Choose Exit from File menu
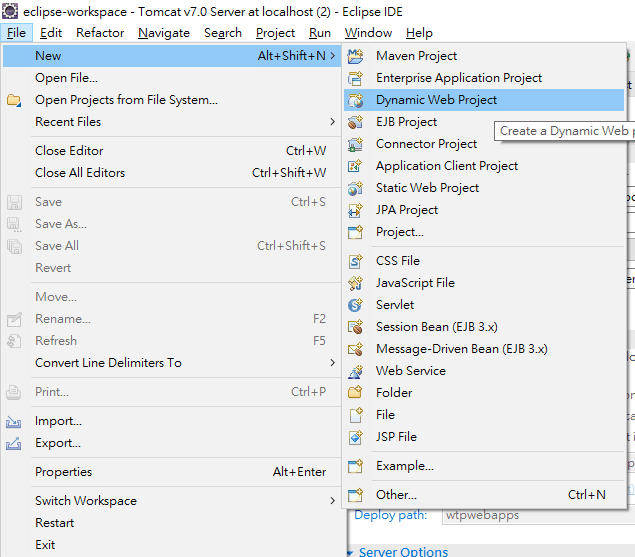 click(x=172, y=545)
